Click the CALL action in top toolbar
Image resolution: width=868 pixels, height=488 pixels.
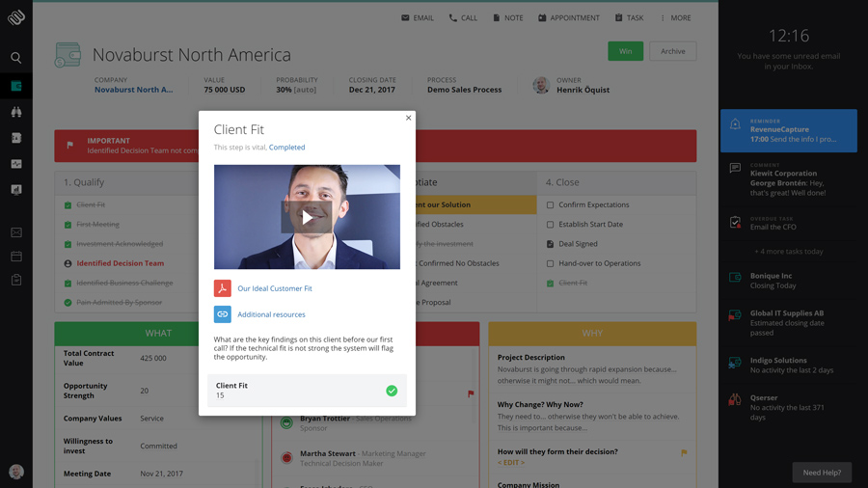click(463, 17)
